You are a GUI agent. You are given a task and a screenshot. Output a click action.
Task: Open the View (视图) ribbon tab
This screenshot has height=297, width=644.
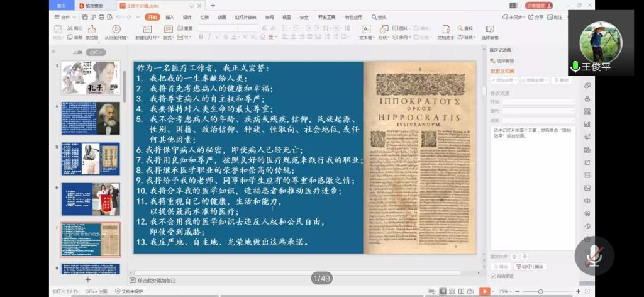coord(286,17)
